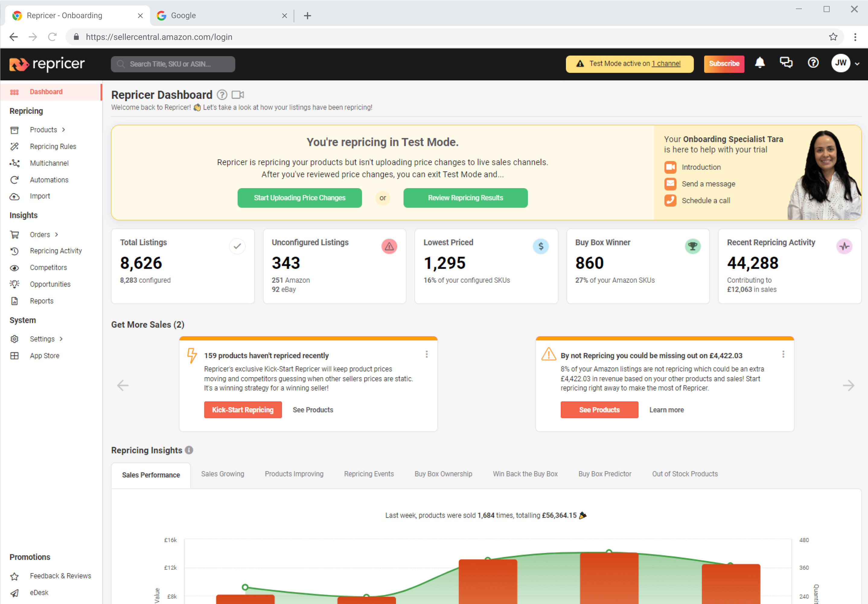
Task: Go to next Get More Sales card
Action: pos(848,385)
